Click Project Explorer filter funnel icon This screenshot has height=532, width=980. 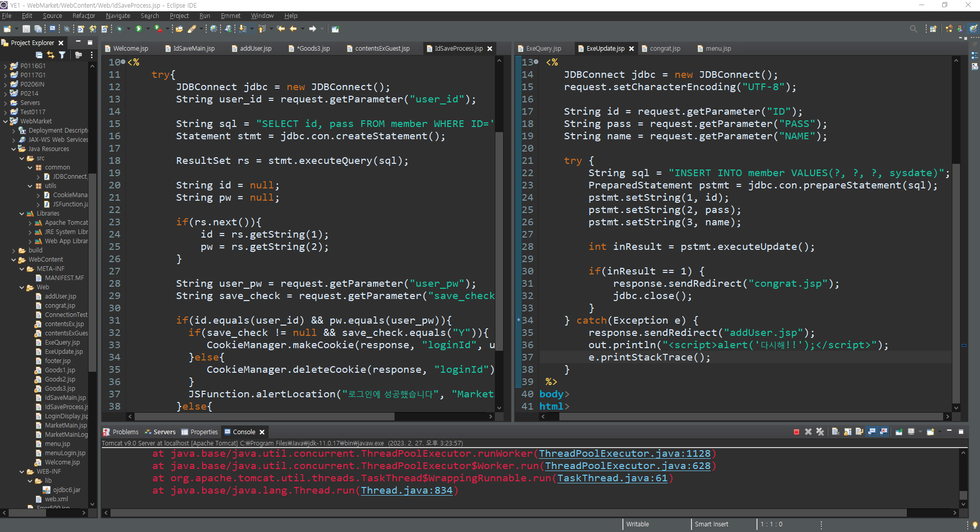point(62,55)
